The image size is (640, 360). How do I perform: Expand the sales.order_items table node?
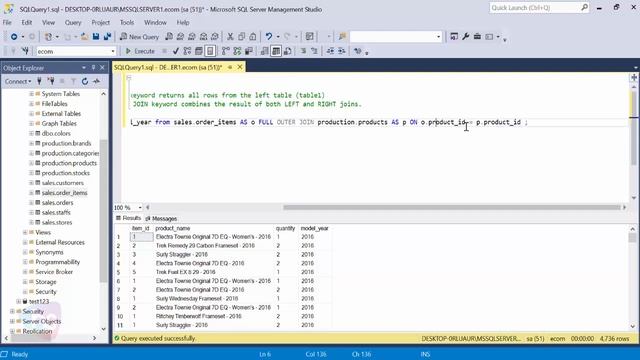click(31, 193)
